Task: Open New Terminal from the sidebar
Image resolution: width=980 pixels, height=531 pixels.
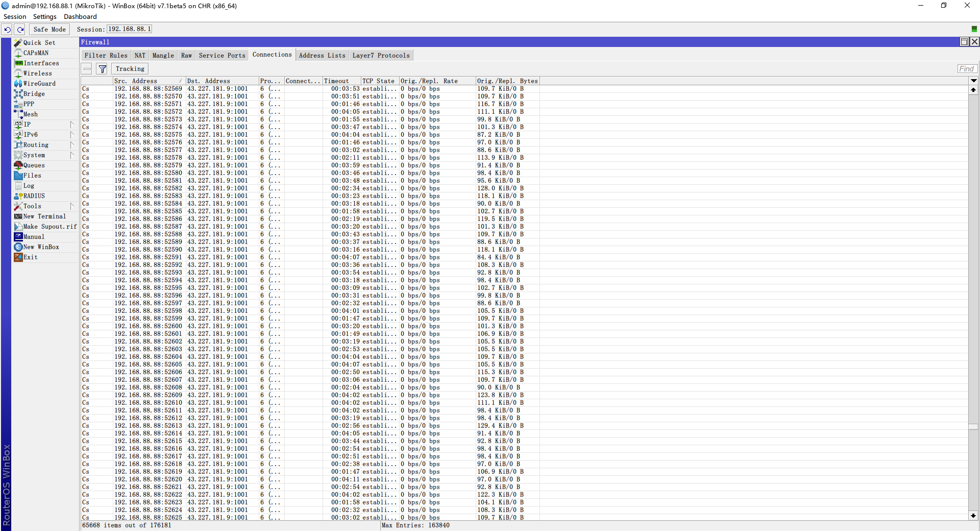Action: 44,216
